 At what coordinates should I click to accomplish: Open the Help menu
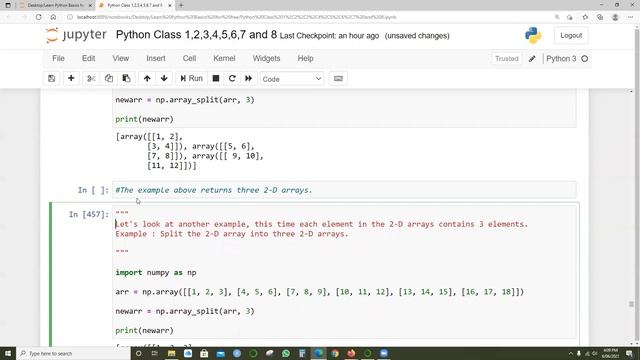(x=305, y=58)
